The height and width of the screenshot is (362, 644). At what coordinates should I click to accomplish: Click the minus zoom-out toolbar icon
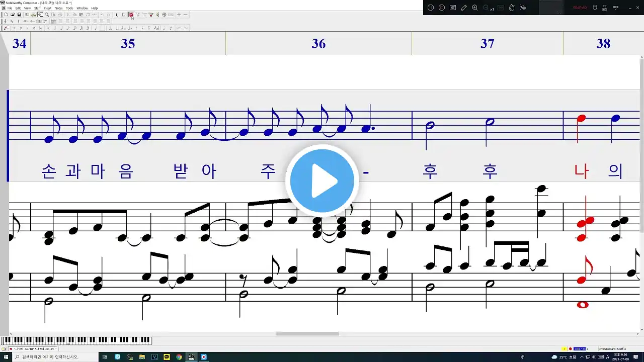185,15
